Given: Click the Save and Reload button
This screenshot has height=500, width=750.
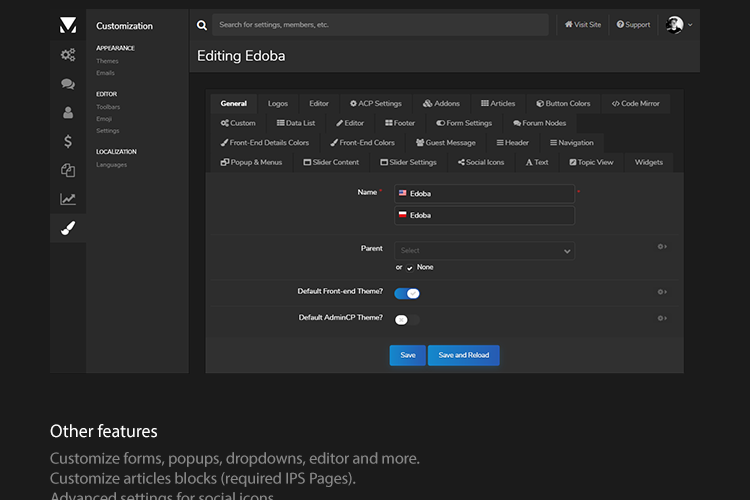Looking at the screenshot, I should point(463,355).
